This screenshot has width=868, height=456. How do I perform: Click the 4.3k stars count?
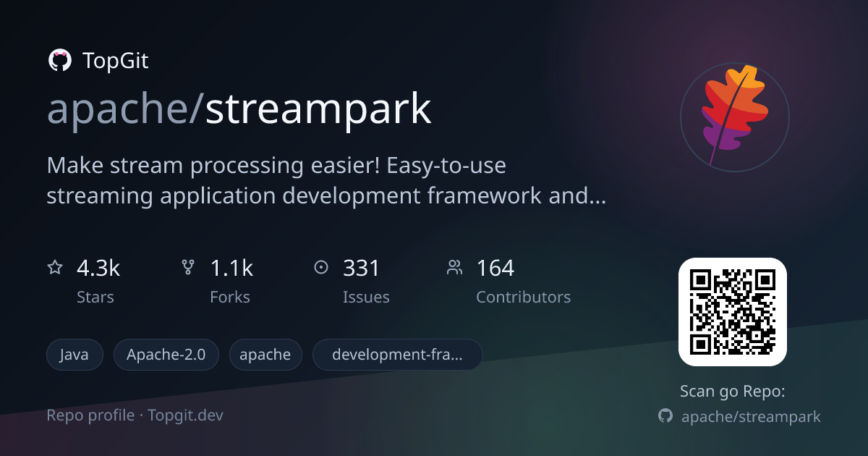click(98, 269)
